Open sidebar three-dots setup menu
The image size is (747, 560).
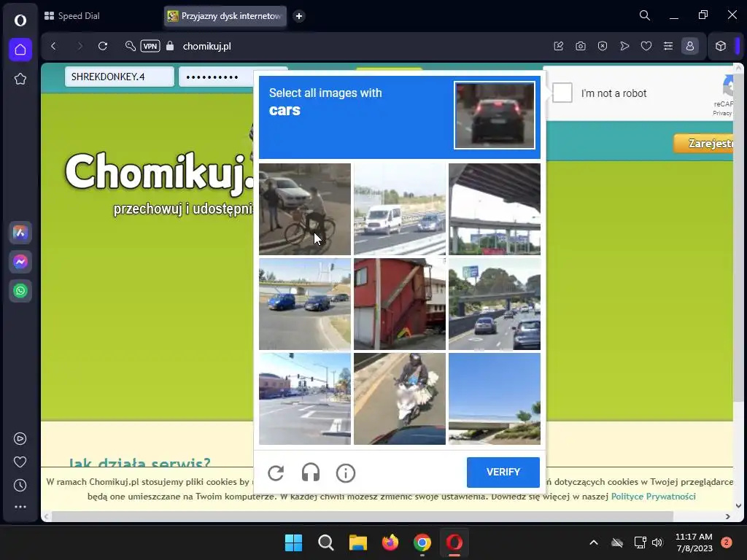[x=20, y=507]
